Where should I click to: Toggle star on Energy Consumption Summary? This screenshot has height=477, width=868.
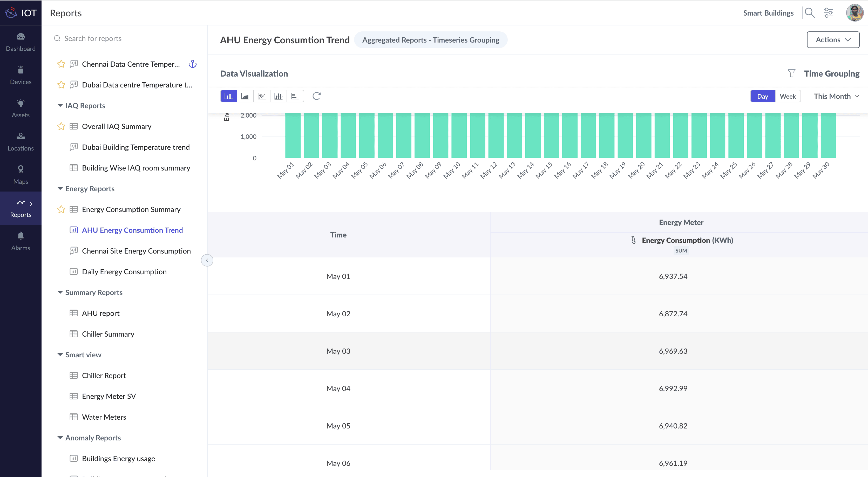click(x=61, y=209)
